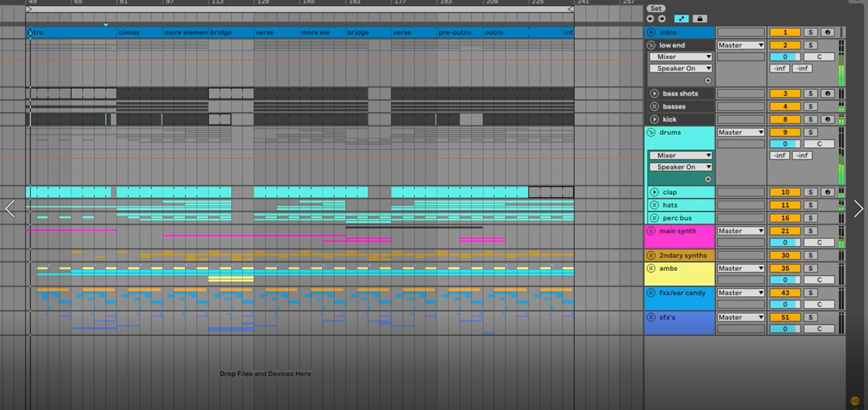Open ambs output Master dropdown

740,268
